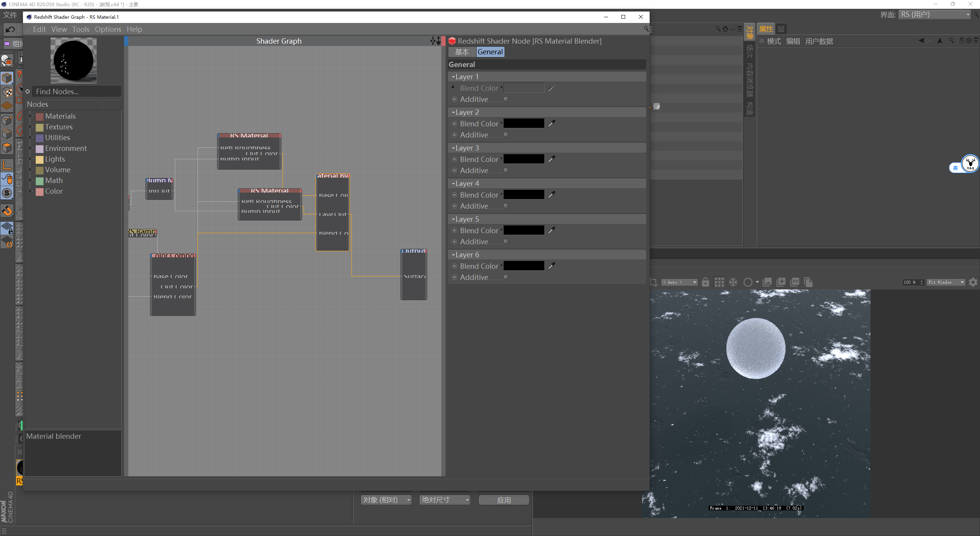
Task: Open render view settings gear
Action: coord(973,282)
